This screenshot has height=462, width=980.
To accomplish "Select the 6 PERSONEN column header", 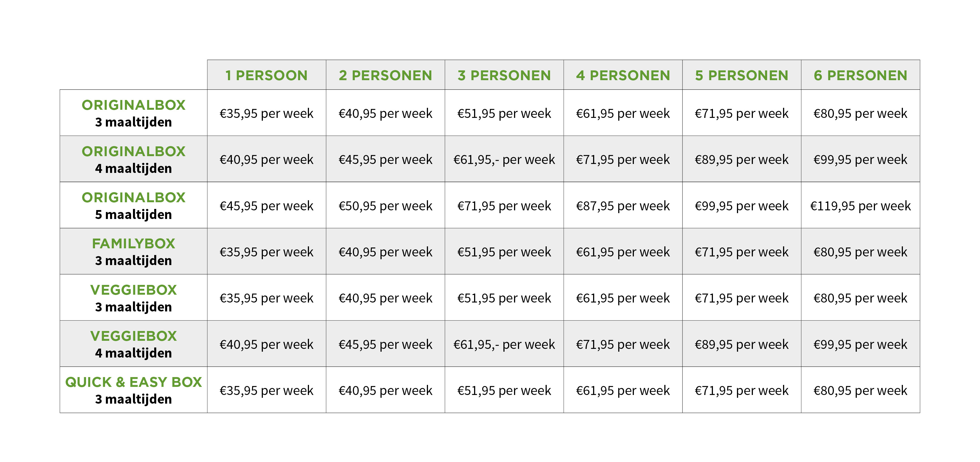I will [x=860, y=75].
